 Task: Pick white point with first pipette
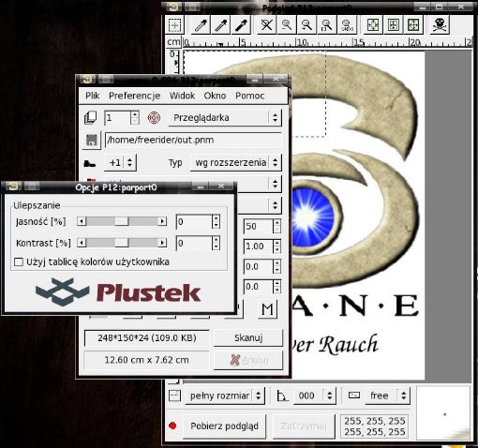201,25
